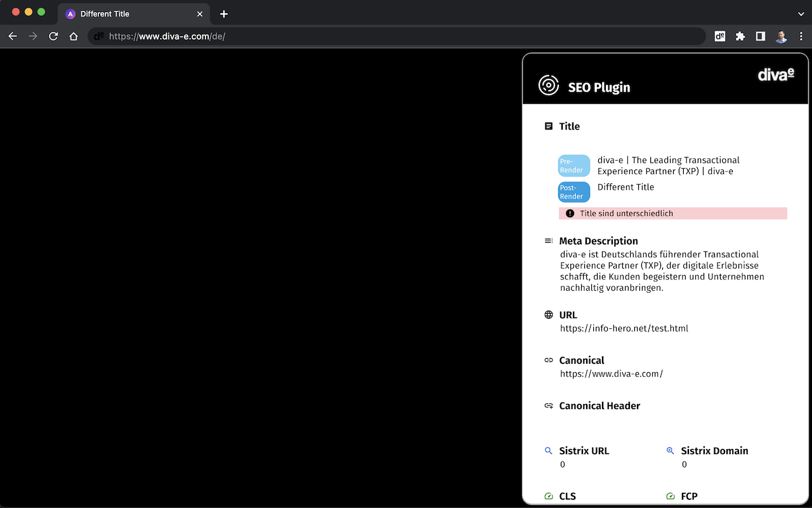Click the pre-render title text

click(669, 166)
